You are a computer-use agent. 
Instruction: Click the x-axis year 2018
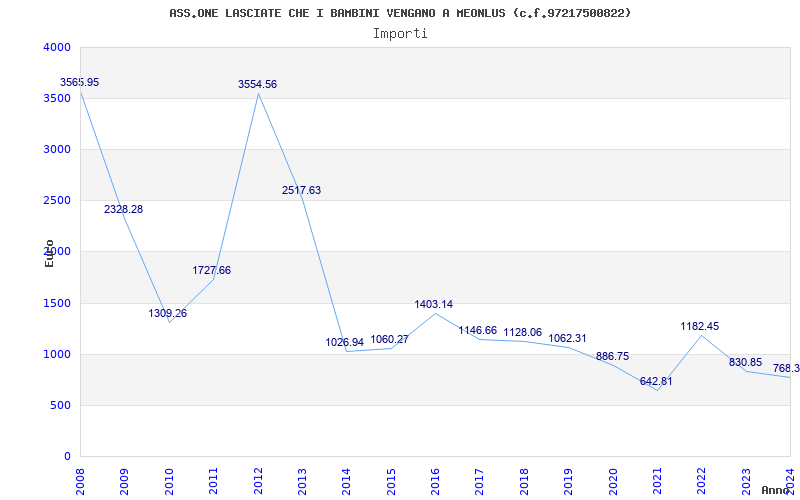point(524,481)
